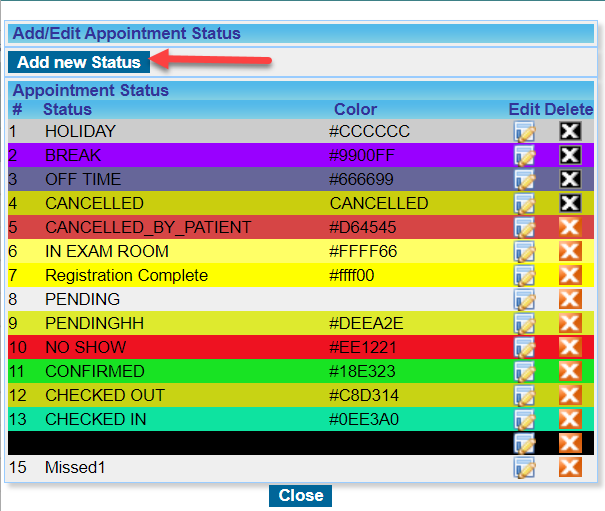Viewport: 605px width, 511px height.
Task: Edit the Registration Complete status
Action: coord(524,275)
